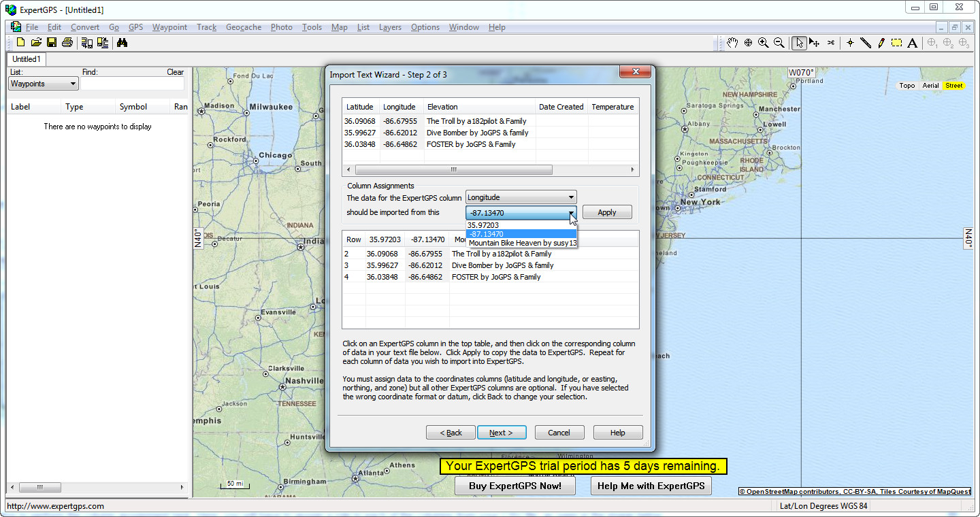This screenshot has width=980, height=517.
Task: Open the GPS menu
Action: 135,27
